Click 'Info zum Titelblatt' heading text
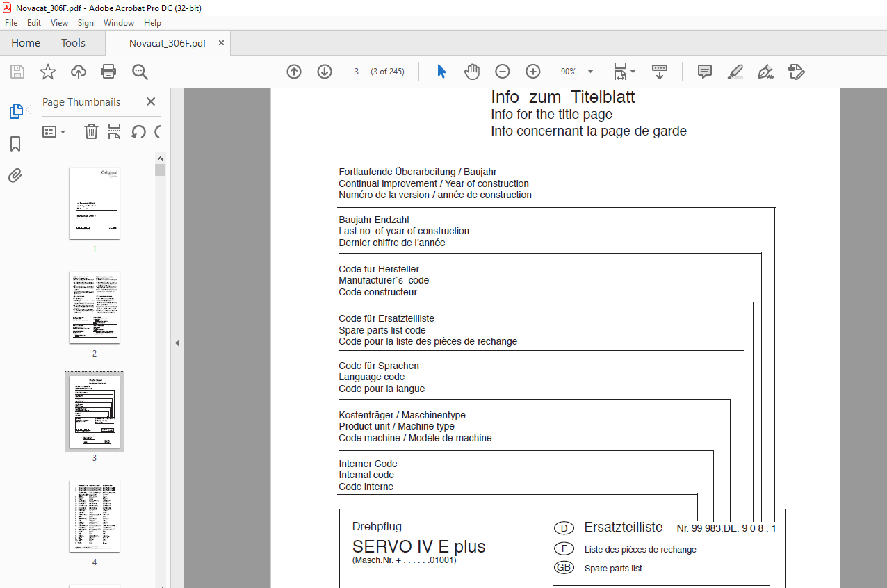The height and width of the screenshot is (588, 887). [563, 97]
